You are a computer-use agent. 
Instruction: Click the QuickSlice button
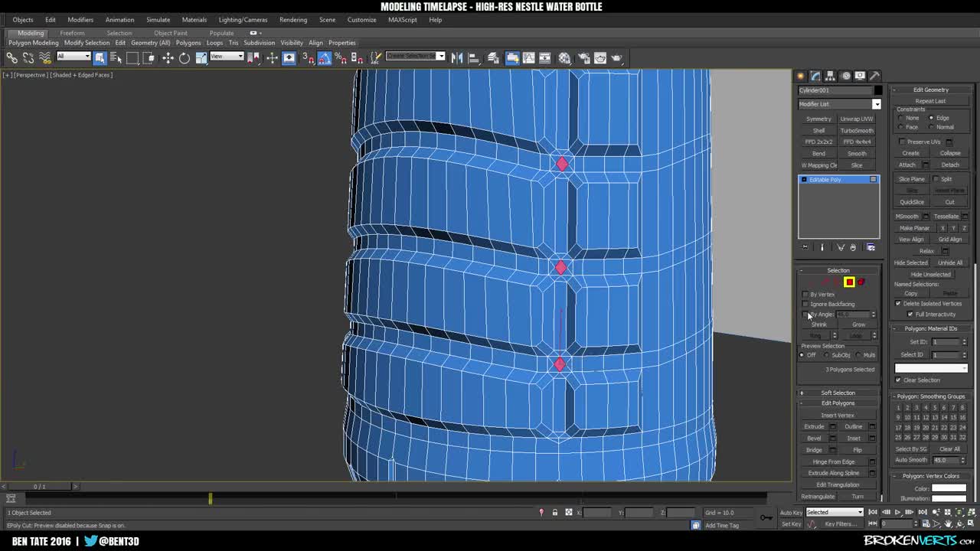(912, 202)
